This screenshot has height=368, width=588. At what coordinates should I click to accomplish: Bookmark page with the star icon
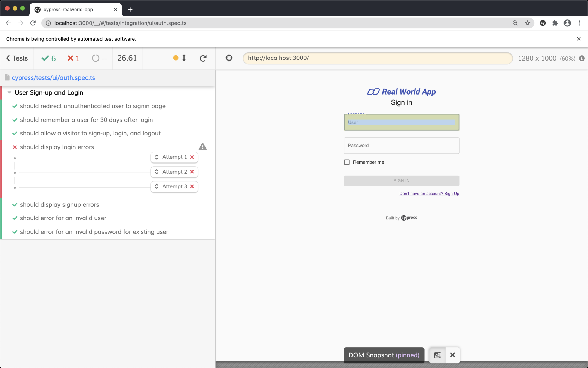pos(528,23)
